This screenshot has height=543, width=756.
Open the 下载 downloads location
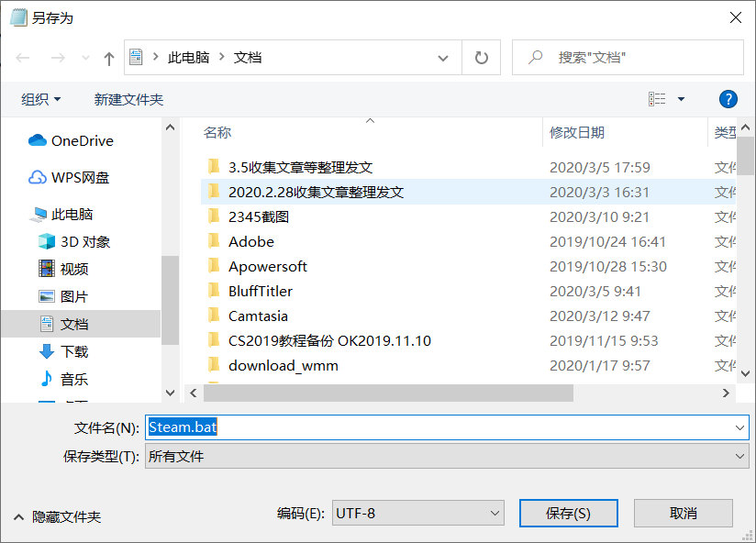63,351
